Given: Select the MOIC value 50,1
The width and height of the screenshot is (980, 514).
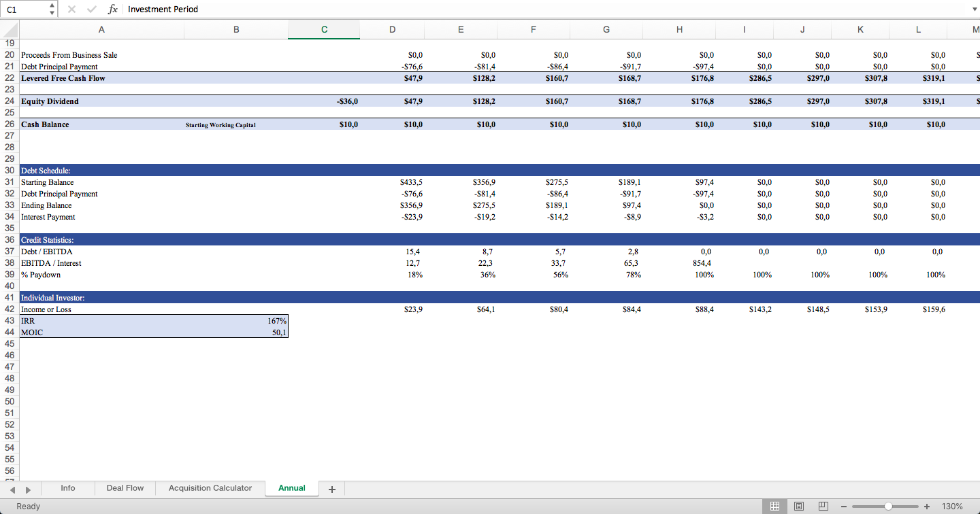Looking at the screenshot, I should [x=279, y=332].
